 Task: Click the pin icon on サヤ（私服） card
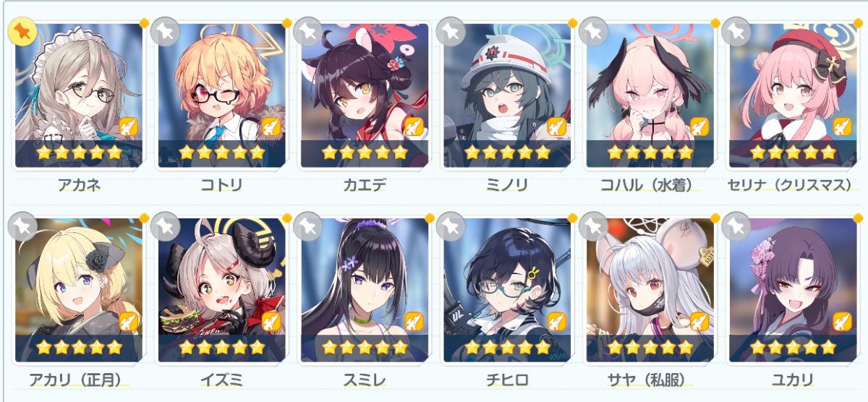(x=594, y=226)
